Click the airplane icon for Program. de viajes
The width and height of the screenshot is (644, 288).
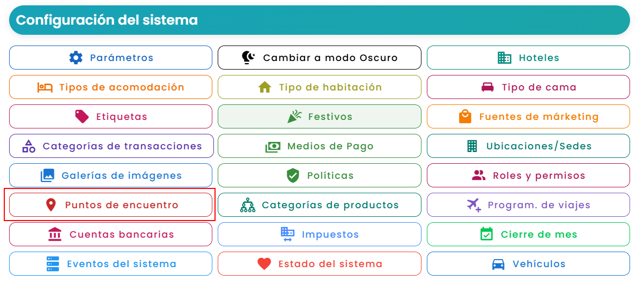(x=474, y=205)
